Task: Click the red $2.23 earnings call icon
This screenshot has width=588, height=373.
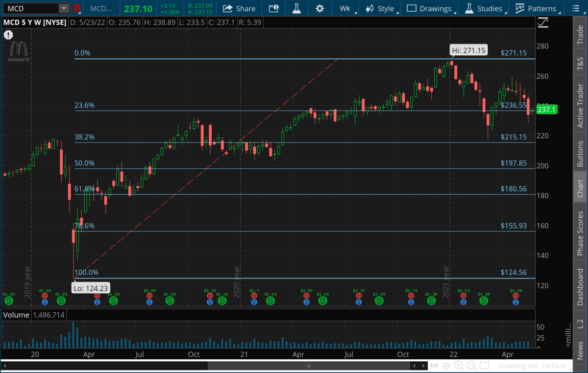Action: pos(463,296)
